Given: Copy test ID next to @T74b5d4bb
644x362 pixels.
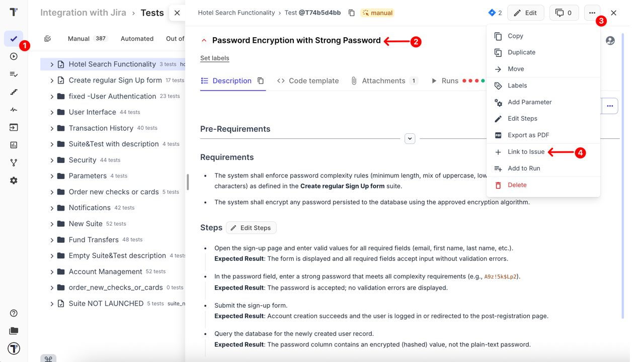Looking at the screenshot, I should (351, 13).
